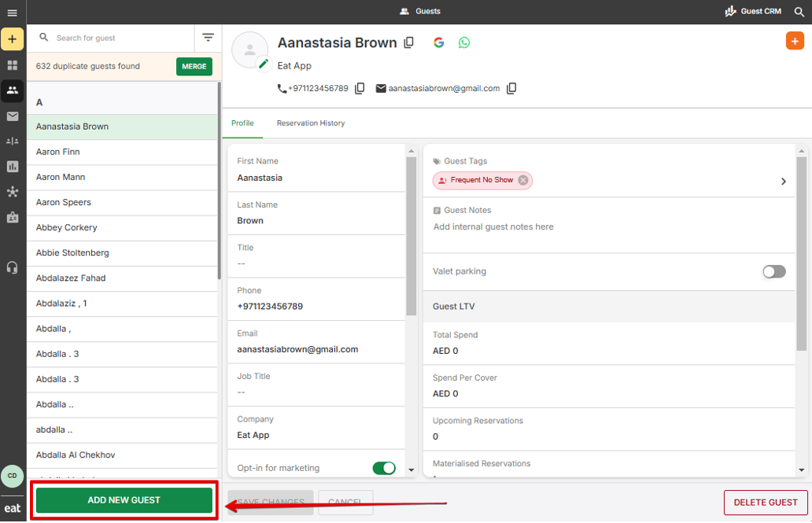Click profile panel scroll down arrow

(x=412, y=470)
